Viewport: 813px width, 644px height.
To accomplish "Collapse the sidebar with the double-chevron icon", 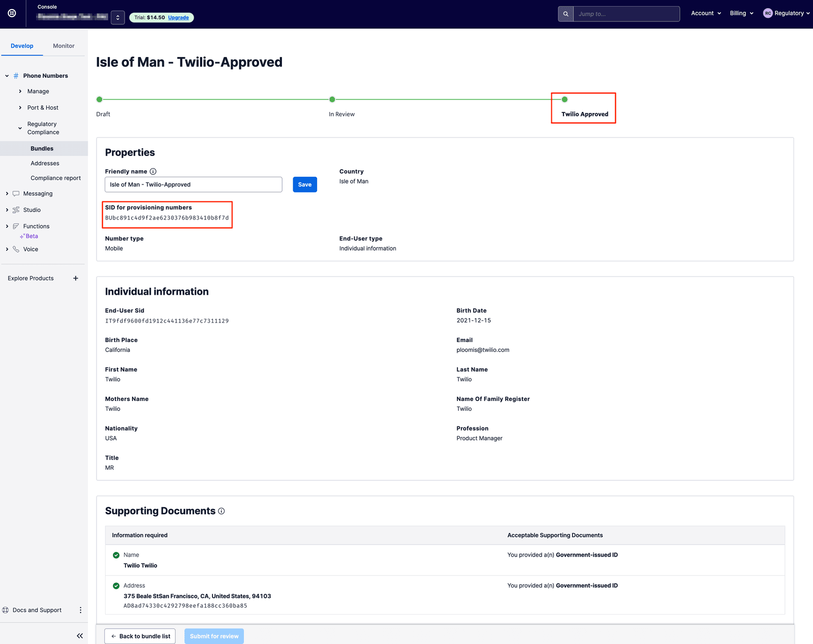I will click(80, 635).
